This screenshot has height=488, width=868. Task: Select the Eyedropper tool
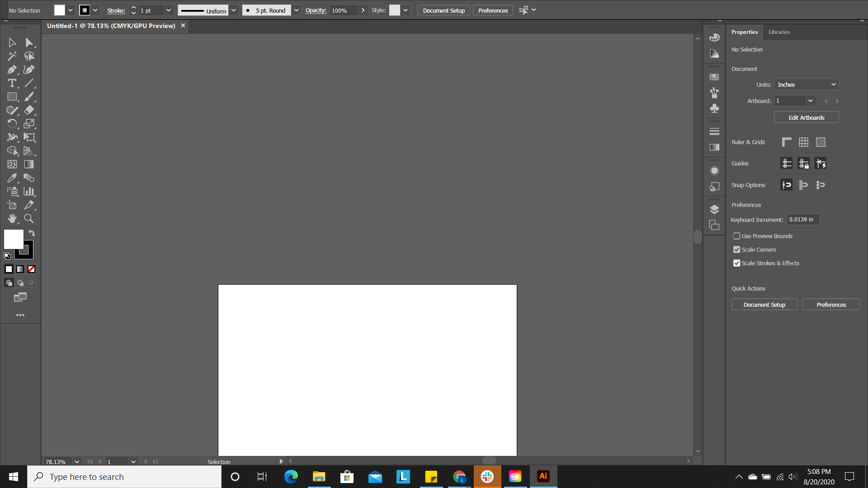point(12,178)
